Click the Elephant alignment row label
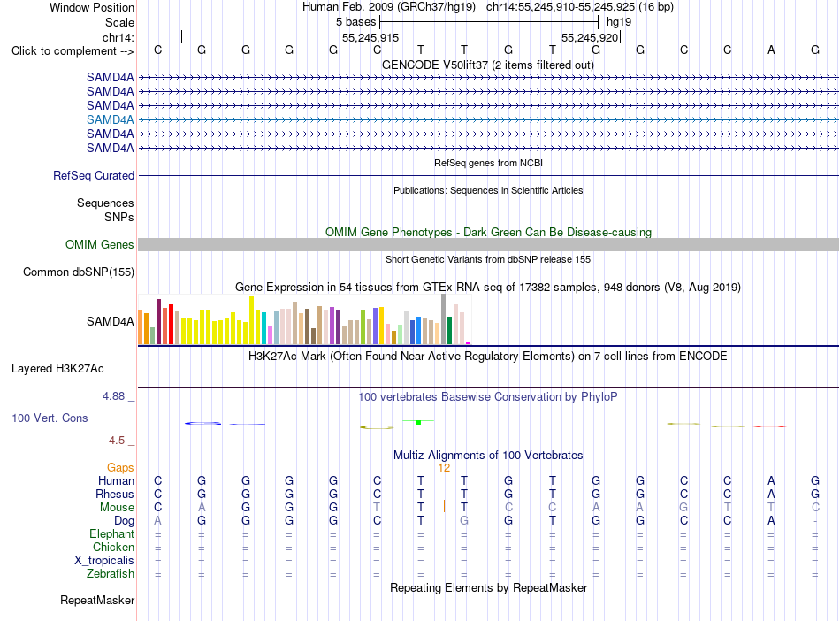 (111, 534)
